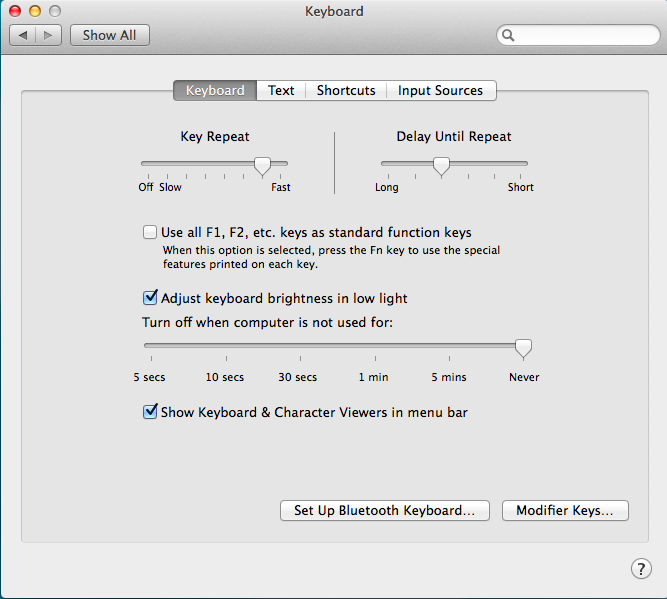Click the magnifying glass search icon

point(509,35)
